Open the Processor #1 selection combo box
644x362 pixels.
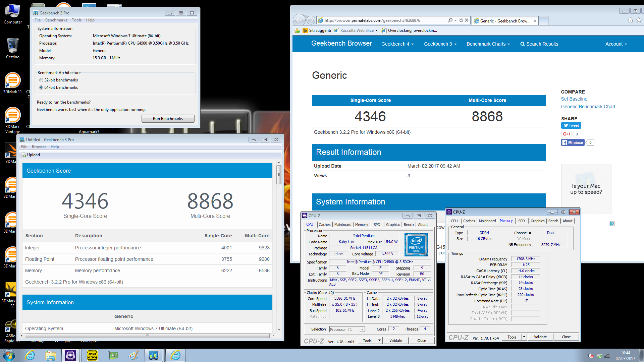pos(347,329)
